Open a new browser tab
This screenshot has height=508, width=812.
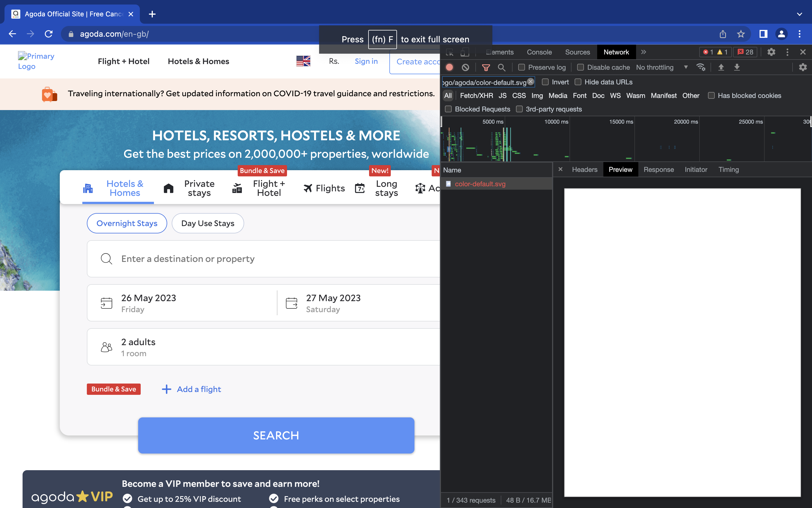point(152,14)
